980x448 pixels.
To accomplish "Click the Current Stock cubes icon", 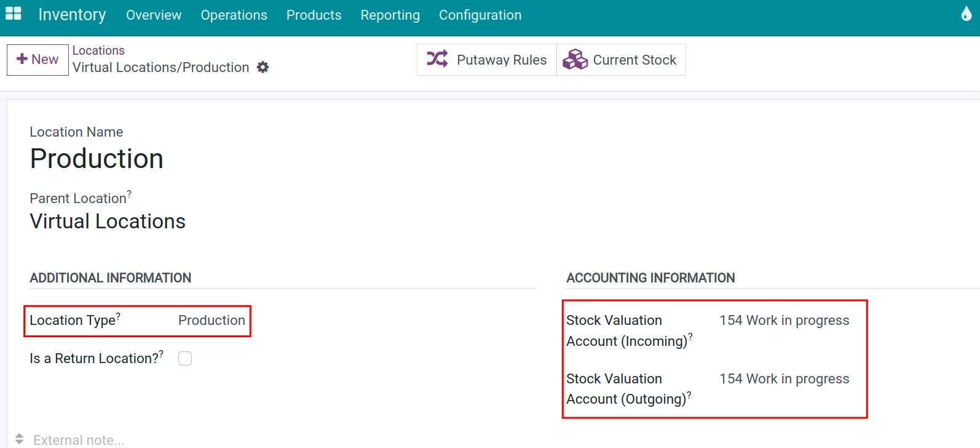I will click(575, 59).
